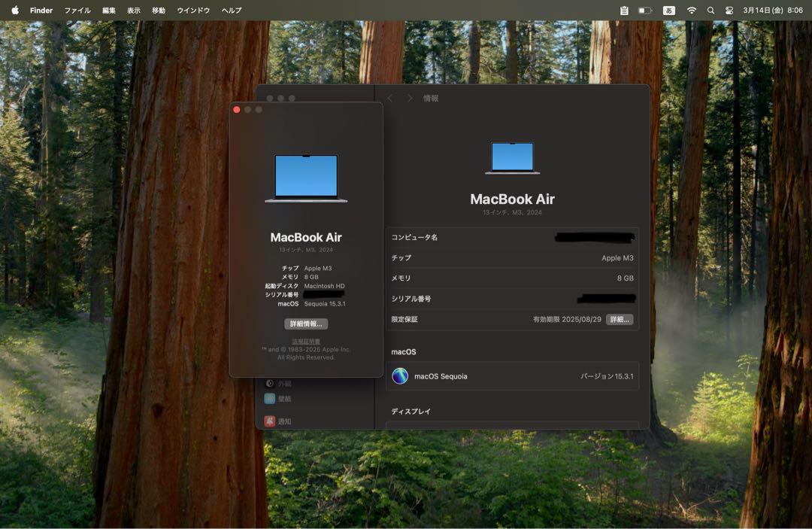Click the 情報 title in System Settings
812x529 pixels.
click(431, 98)
